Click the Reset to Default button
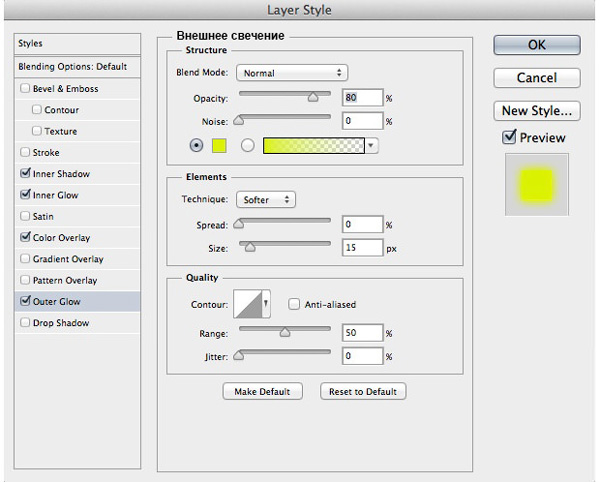This screenshot has height=482, width=600. [x=363, y=391]
